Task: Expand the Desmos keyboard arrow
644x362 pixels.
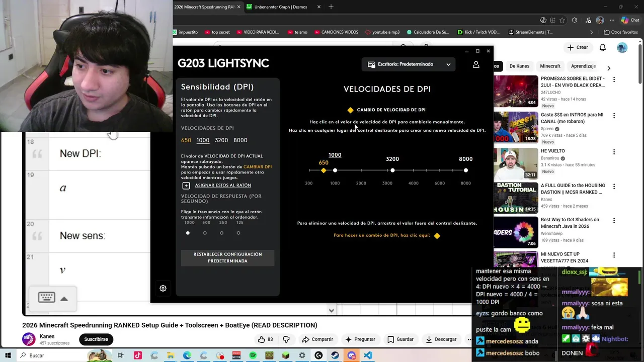Action: 64,299
